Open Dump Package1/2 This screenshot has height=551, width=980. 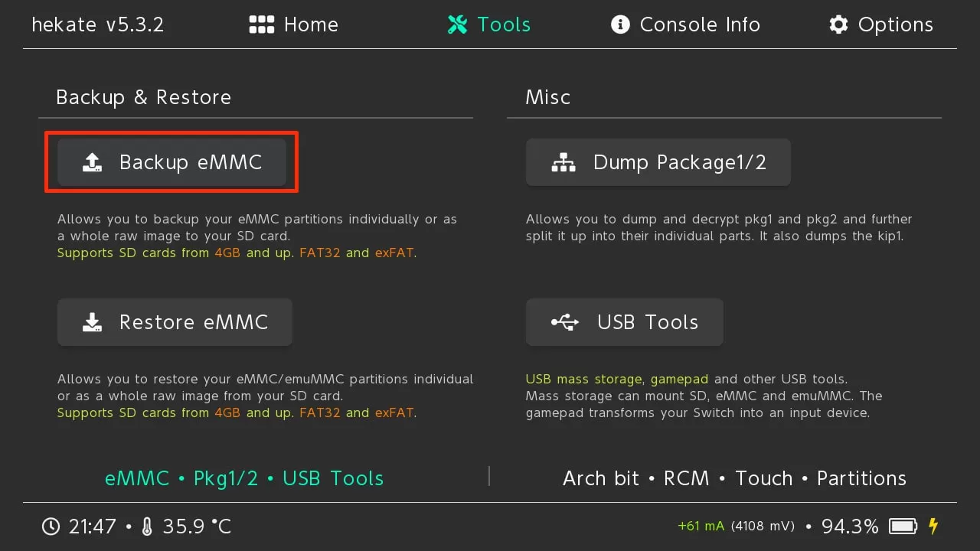point(658,162)
